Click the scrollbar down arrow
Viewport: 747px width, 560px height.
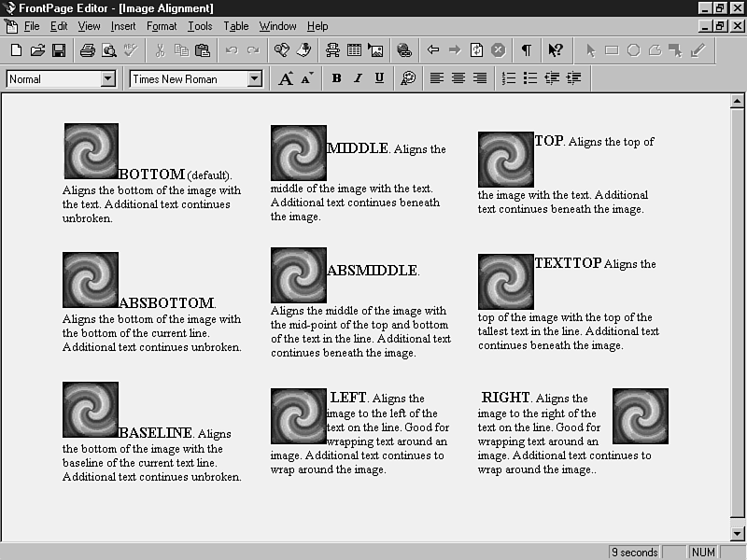point(737,533)
